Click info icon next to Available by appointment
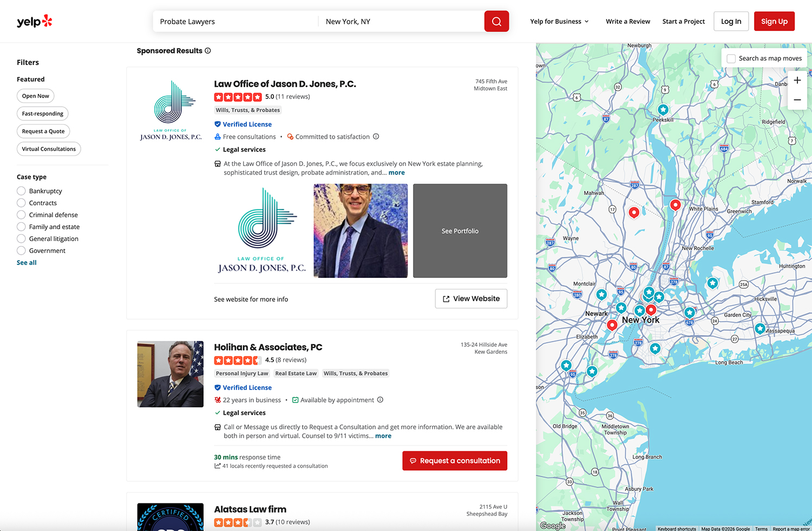 [x=380, y=400]
